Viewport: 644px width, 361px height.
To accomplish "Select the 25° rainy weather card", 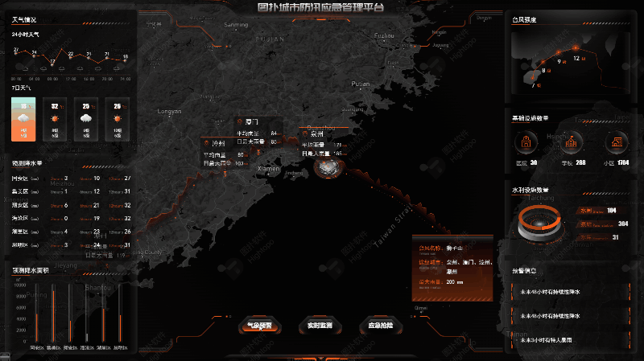I will (86, 119).
